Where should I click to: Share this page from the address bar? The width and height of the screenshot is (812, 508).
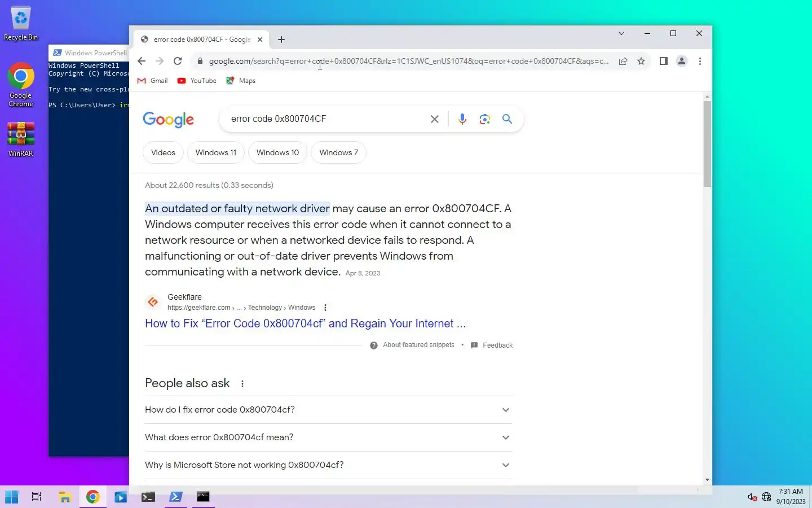[x=623, y=61]
